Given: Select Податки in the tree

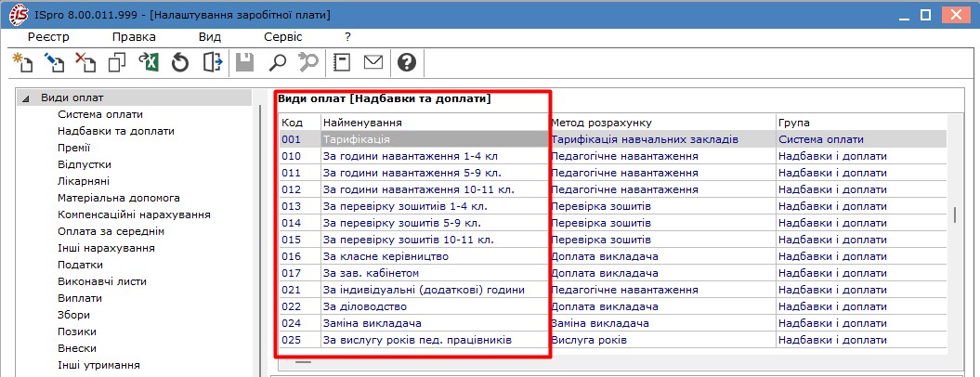Looking at the screenshot, I should pyautogui.click(x=81, y=265).
